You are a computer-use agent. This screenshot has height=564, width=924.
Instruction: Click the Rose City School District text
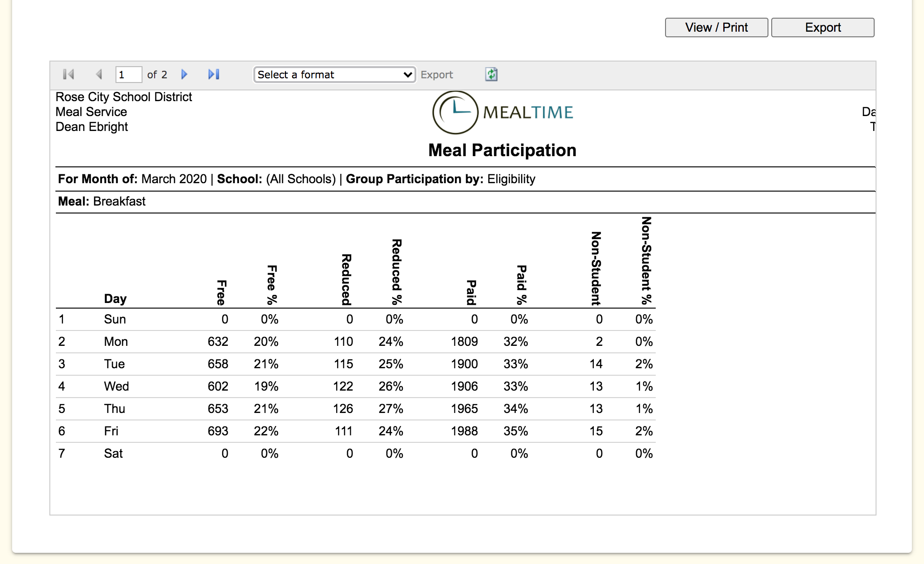tap(123, 97)
